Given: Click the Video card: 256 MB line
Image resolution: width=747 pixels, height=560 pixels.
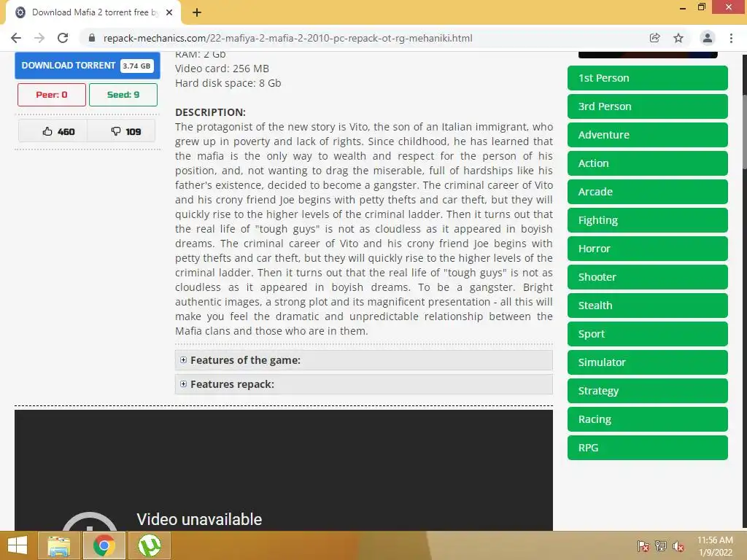Looking at the screenshot, I should [x=222, y=69].
